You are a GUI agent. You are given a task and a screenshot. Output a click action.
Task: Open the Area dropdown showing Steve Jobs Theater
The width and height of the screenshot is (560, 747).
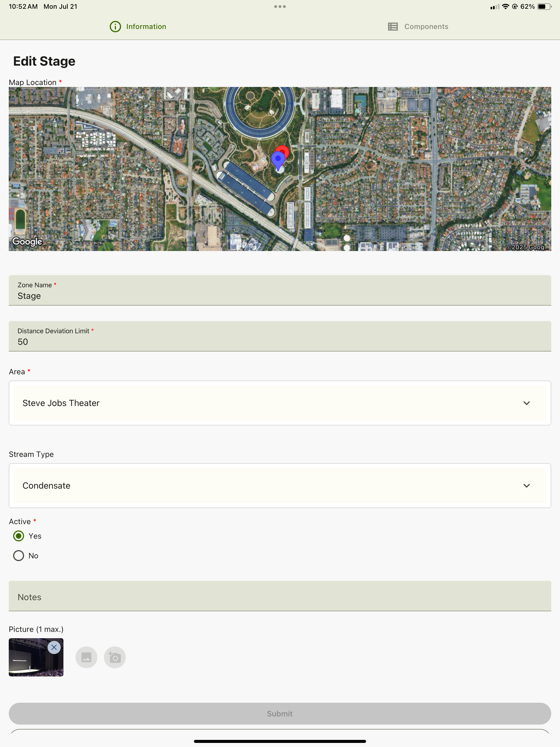pos(280,403)
